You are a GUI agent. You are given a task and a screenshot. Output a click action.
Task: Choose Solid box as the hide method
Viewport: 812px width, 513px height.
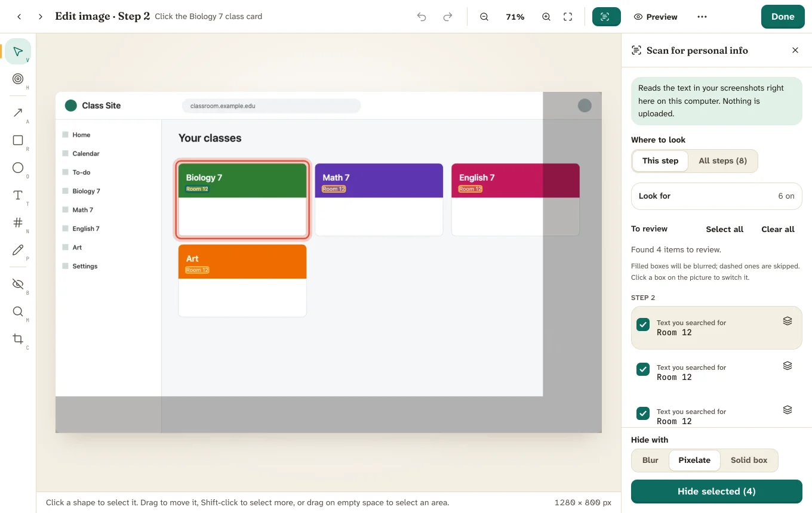pyautogui.click(x=749, y=461)
